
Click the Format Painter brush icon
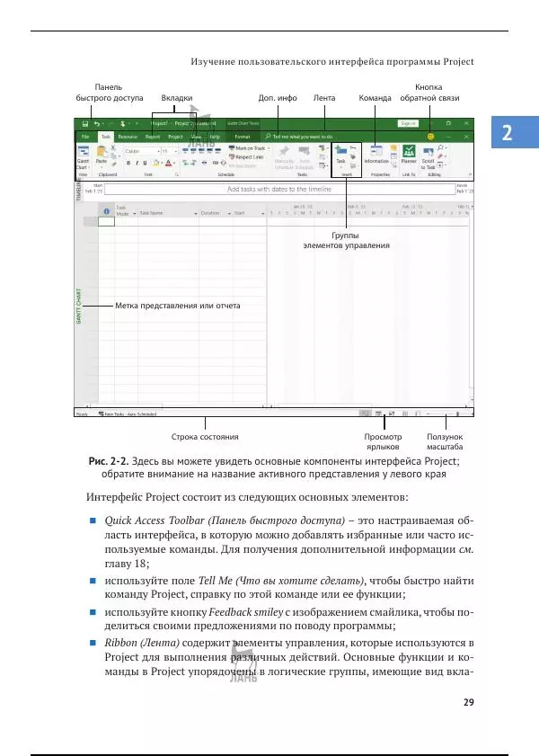point(114,164)
